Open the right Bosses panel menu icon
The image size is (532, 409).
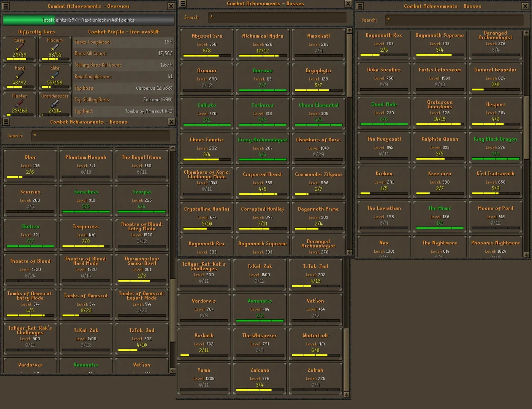(360, 6)
